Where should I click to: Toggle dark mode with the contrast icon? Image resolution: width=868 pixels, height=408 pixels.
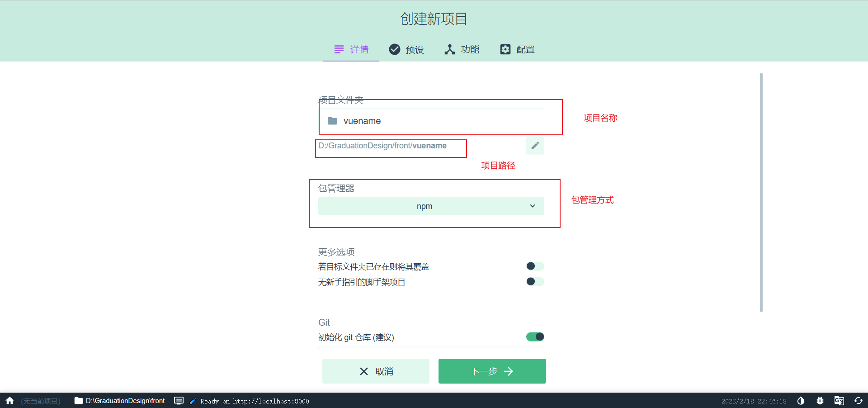point(801,401)
